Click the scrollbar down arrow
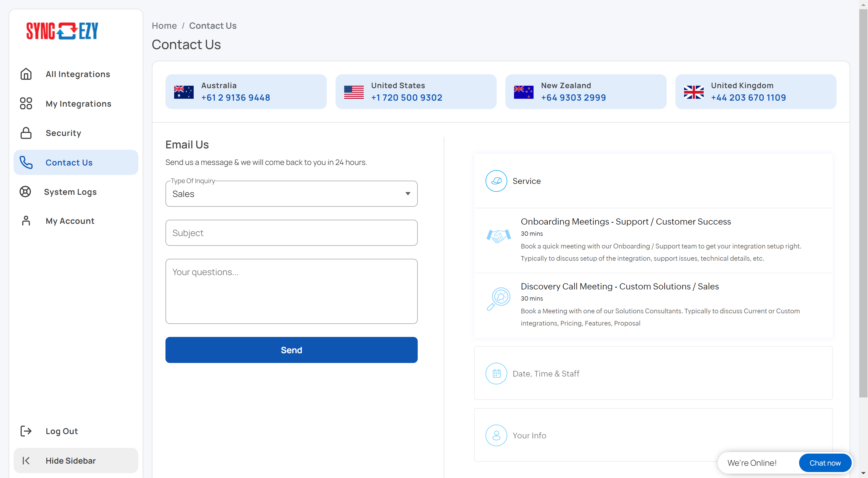Screen dimensions: 868x478 tap(863, 474)
